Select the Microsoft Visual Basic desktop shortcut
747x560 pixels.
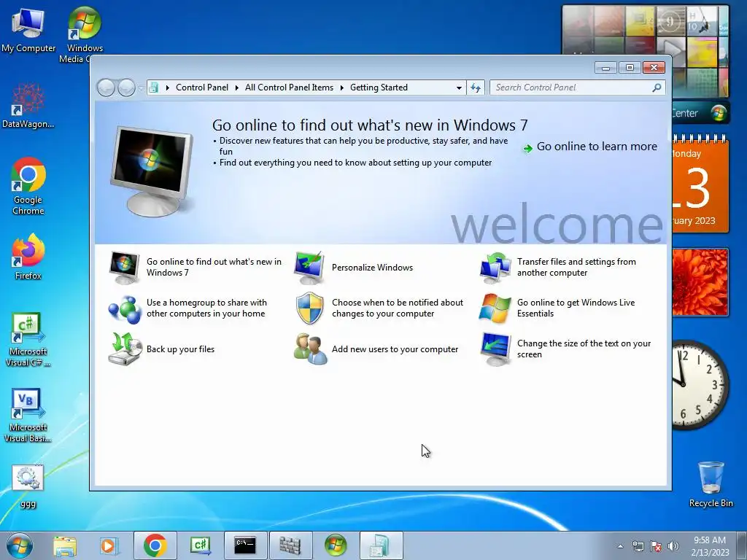(28, 416)
